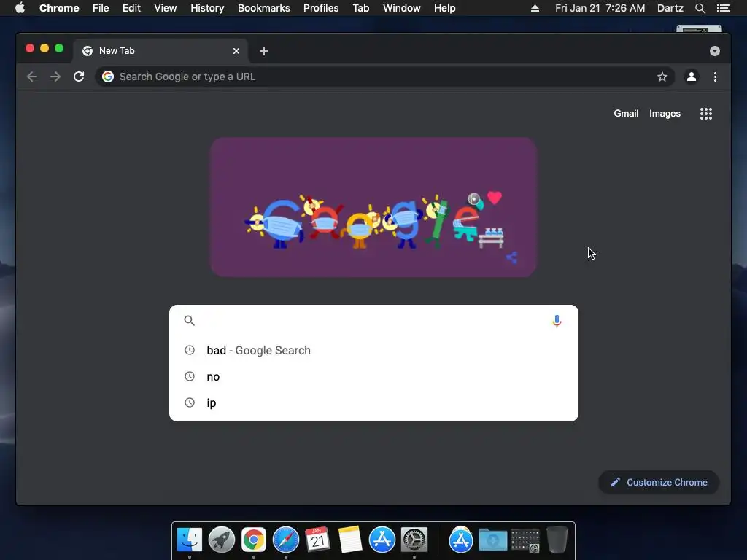The image size is (747, 560).
Task: Open the Google doodle image
Action: tap(373, 207)
